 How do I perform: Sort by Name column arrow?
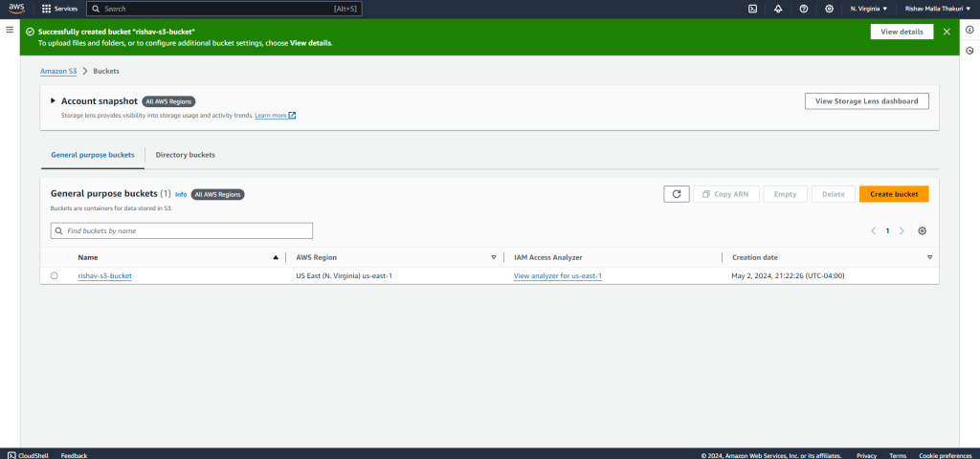tap(276, 257)
